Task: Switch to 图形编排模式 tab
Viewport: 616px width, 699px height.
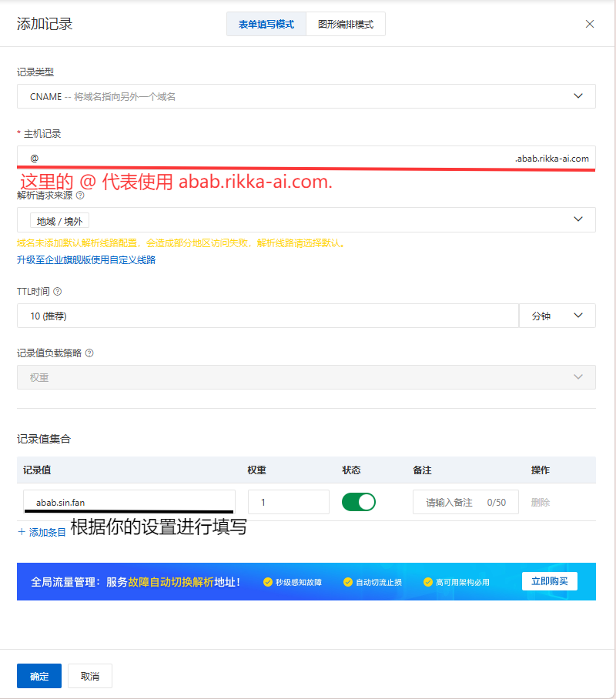Action: pyautogui.click(x=345, y=24)
